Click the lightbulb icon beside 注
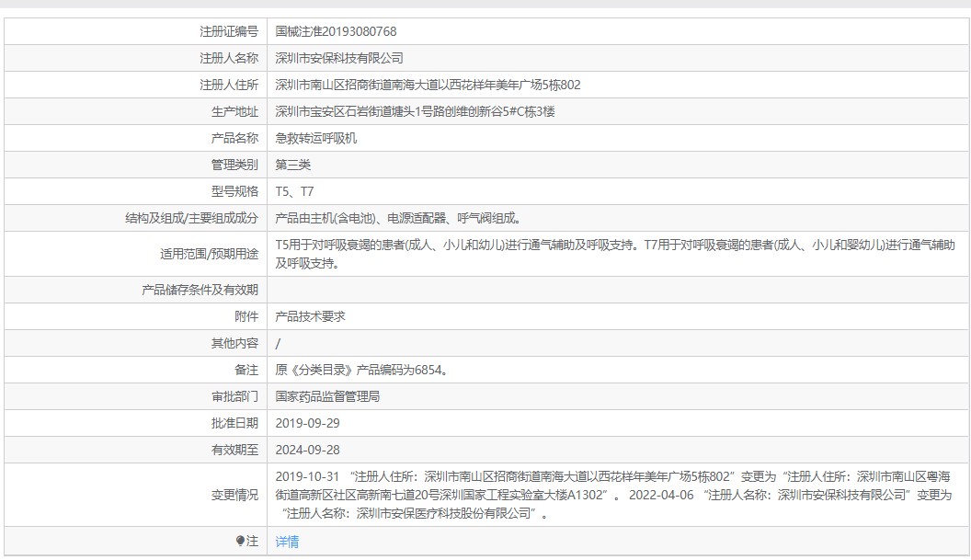This screenshot has height=560, width=971. pyautogui.click(x=240, y=541)
